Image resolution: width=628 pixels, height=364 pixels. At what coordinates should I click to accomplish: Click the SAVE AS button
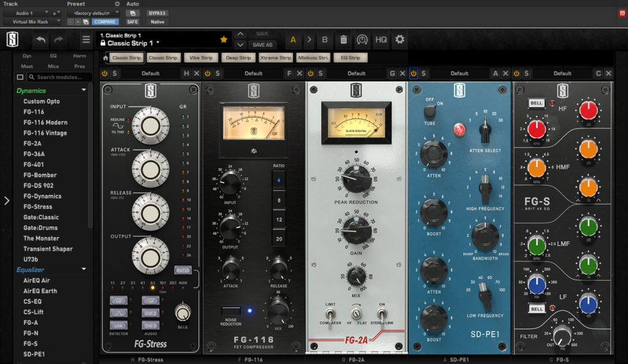(262, 45)
